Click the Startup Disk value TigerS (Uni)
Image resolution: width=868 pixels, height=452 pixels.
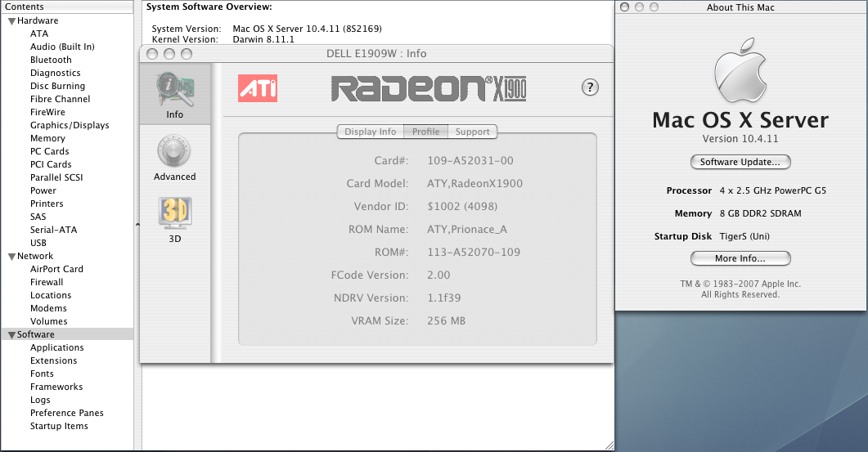tap(744, 237)
